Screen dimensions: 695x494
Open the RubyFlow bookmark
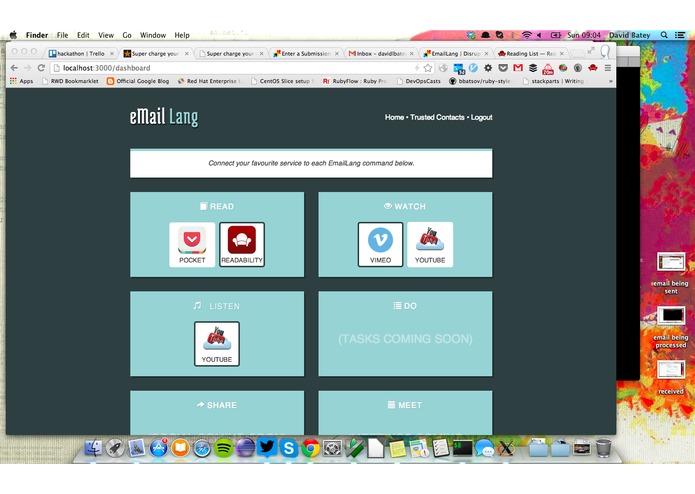coord(355,81)
